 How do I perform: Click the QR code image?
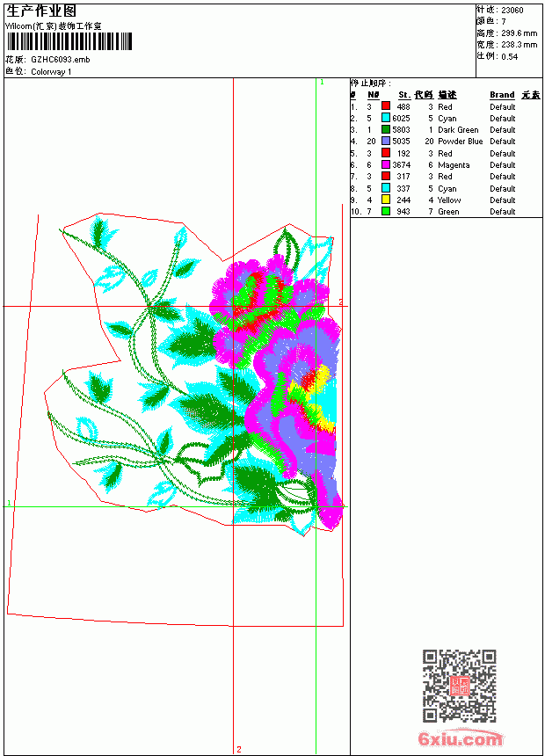click(x=460, y=686)
